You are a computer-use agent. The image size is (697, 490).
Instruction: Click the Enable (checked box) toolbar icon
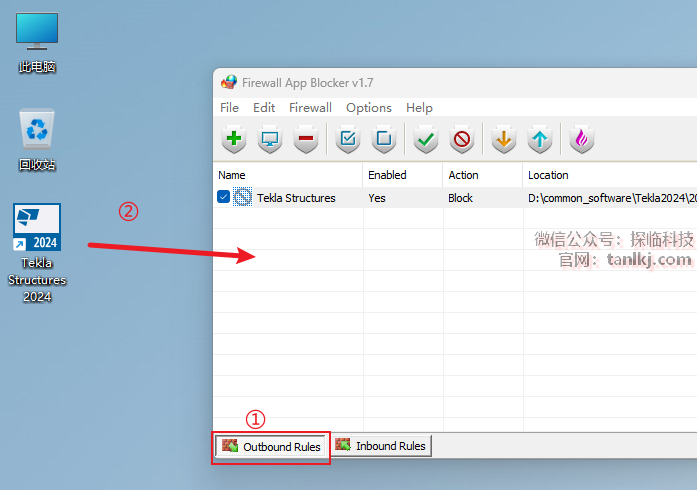pos(348,139)
